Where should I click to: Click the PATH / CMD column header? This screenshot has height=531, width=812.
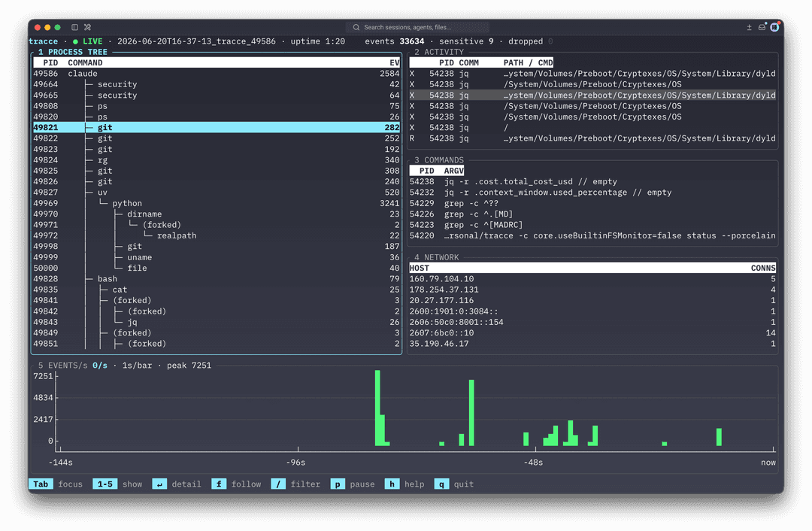(529, 62)
